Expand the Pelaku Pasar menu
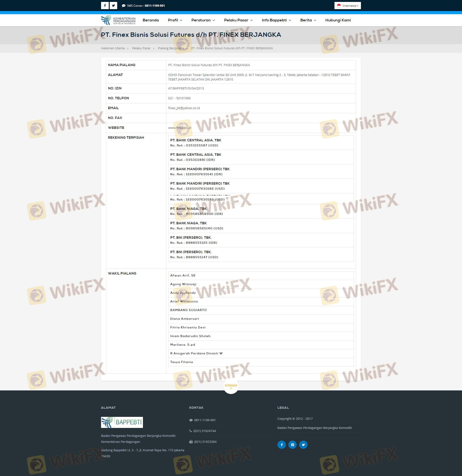 238,20
